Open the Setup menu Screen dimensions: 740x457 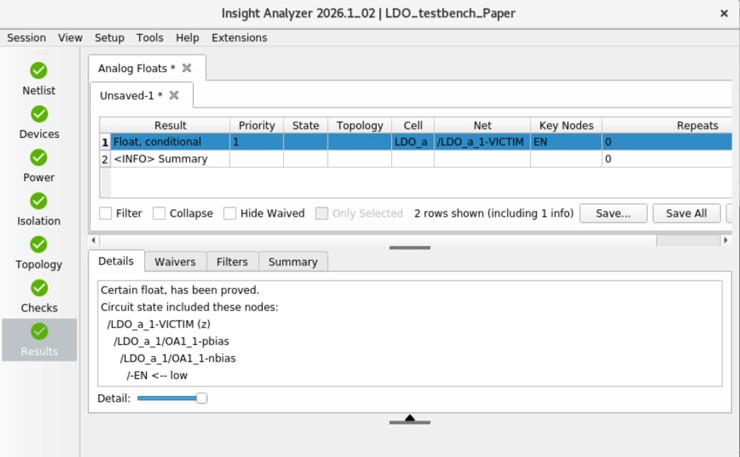pos(109,38)
